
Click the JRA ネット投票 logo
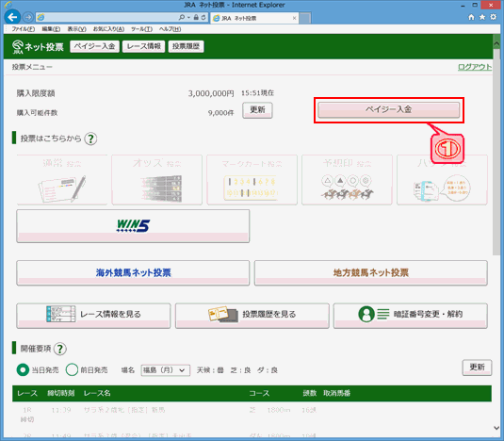(x=38, y=47)
